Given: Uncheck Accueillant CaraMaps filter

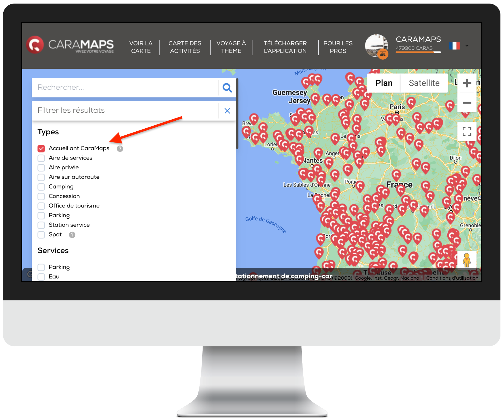Looking at the screenshot, I should pos(41,149).
